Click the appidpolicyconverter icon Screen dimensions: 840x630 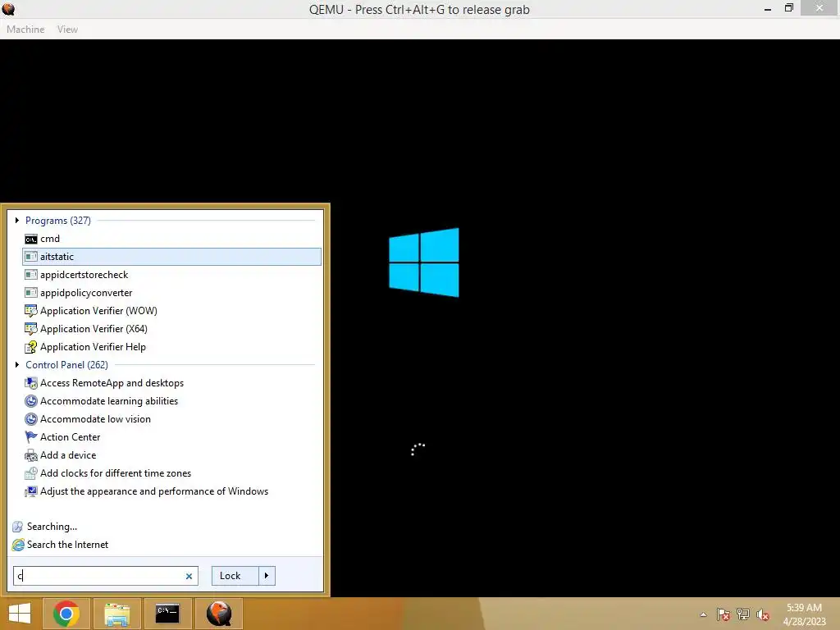click(31, 293)
